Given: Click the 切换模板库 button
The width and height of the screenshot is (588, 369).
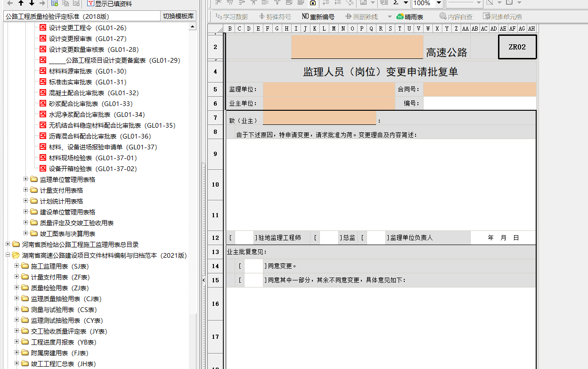Looking at the screenshot, I should (x=178, y=16).
